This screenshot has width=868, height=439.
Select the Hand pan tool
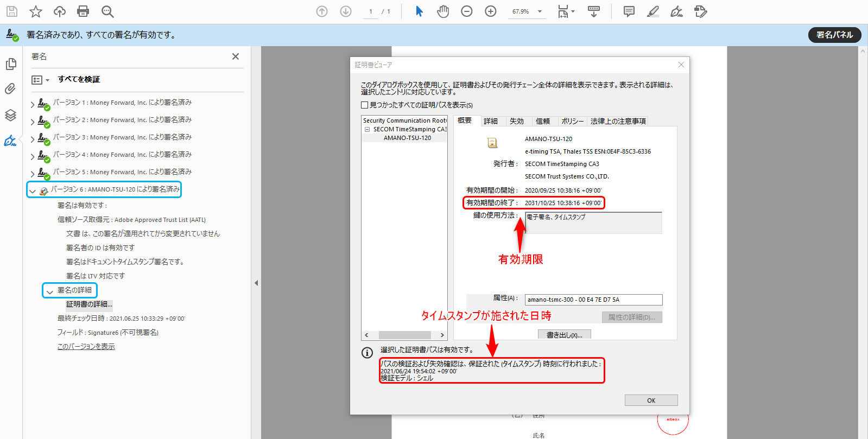click(x=443, y=11)
